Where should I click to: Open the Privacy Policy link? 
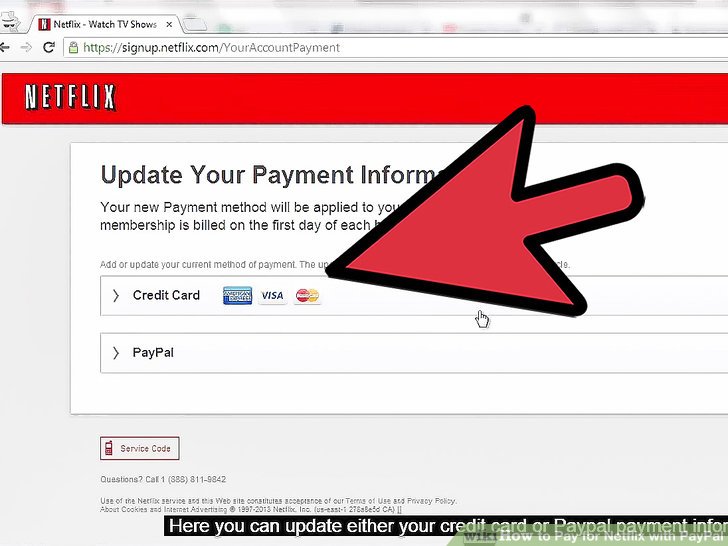click(x=432, y=501)
